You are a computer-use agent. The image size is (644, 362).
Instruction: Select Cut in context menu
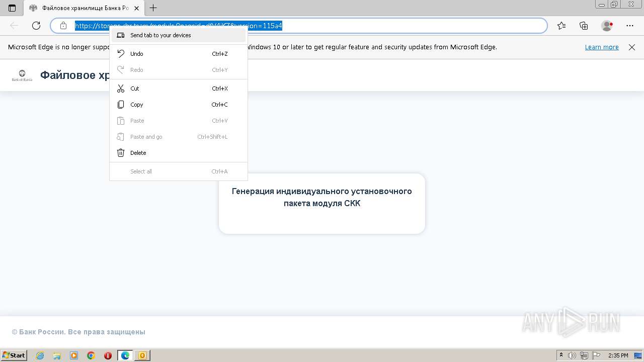pos(179,88)
